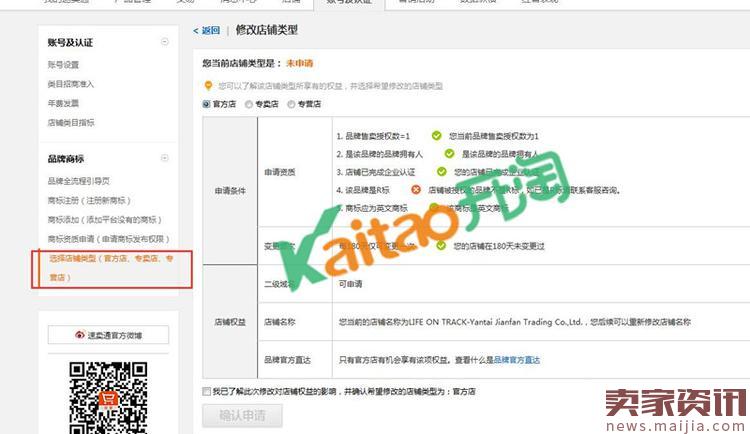
Task: Open 品牌全流程引导页 in the sidebar
Action: click(x=78, y=181)
